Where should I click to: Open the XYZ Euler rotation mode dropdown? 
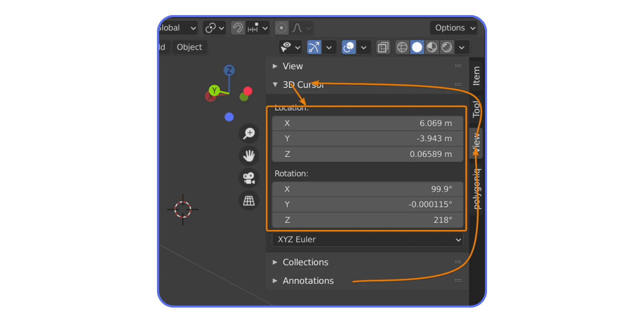367,239
